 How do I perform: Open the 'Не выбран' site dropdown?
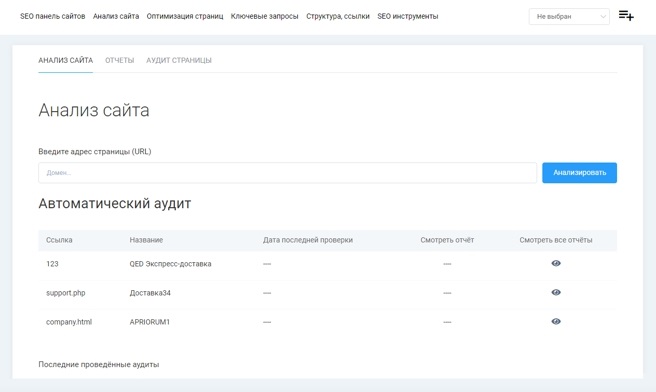point(569,17)
